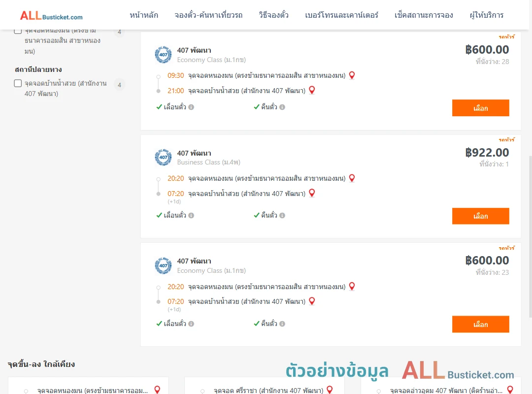Screen dimensions: 532x394
Task: Show คืนตั๋ว info icon on 09:30 trip
Action: [282, 107]
